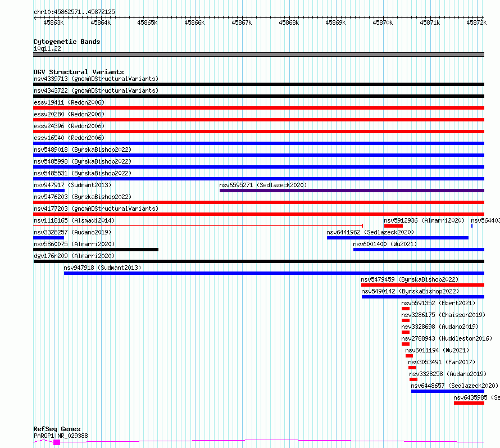Click the red nsv5912936 variant bar
500x448 pixels.
pyautogui.click(x=393, y=226)
